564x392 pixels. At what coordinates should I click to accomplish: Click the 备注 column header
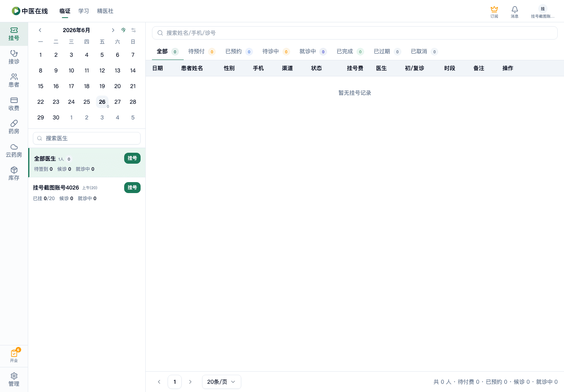click(x=479, y=68)
